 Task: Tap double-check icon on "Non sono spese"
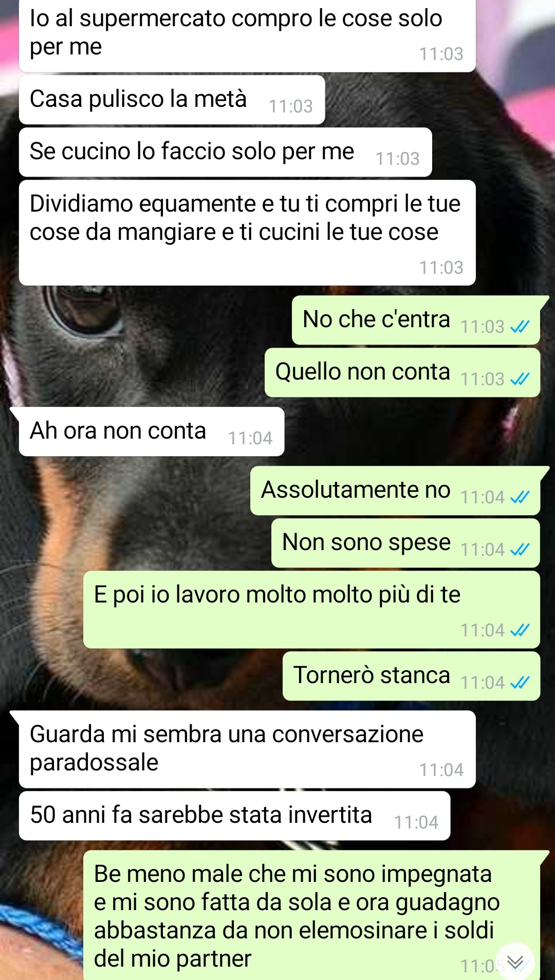520,550
